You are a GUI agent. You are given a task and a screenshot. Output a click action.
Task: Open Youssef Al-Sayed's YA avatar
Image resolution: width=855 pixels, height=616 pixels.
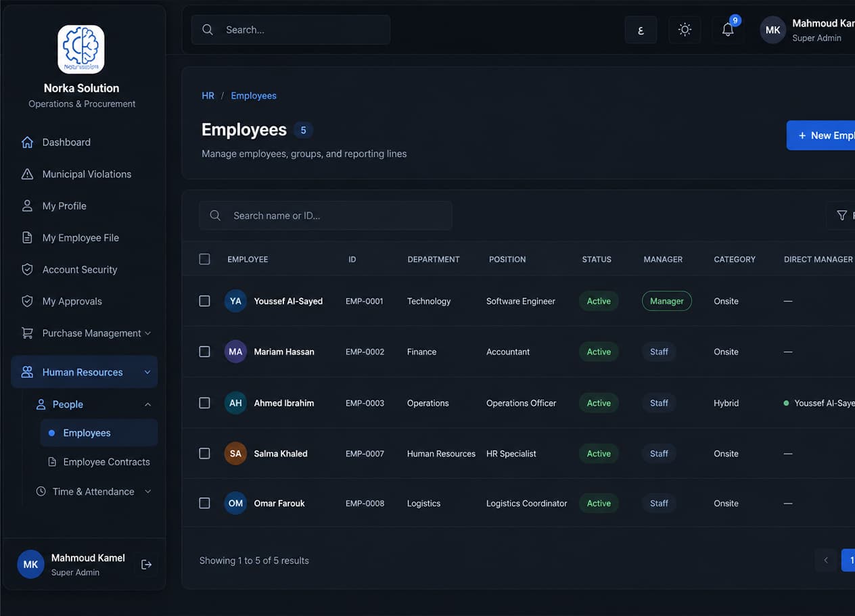click(235, 301)
